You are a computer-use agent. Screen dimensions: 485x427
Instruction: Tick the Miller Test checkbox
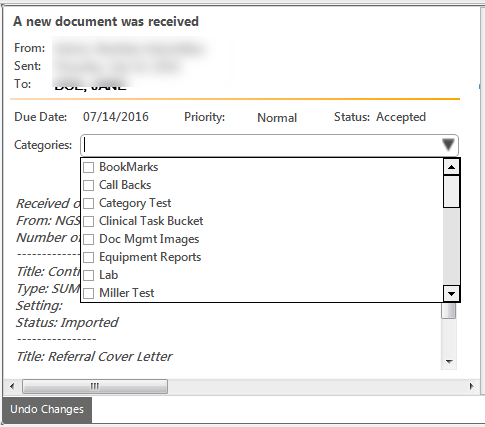pos(88,293)
